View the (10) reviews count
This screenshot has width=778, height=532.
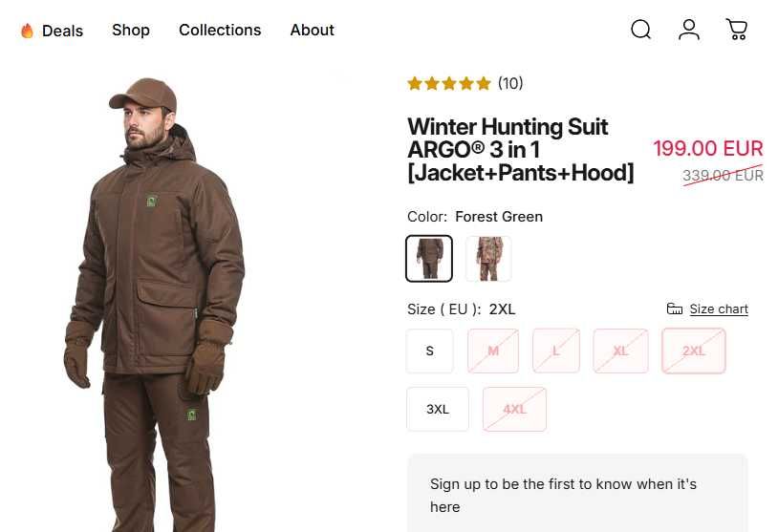point(510,84)
